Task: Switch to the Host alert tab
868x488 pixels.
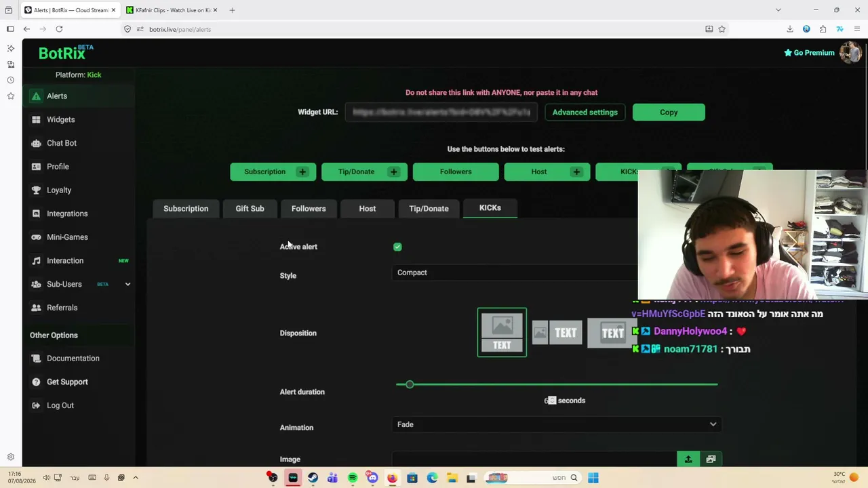Action: point(367,209)
